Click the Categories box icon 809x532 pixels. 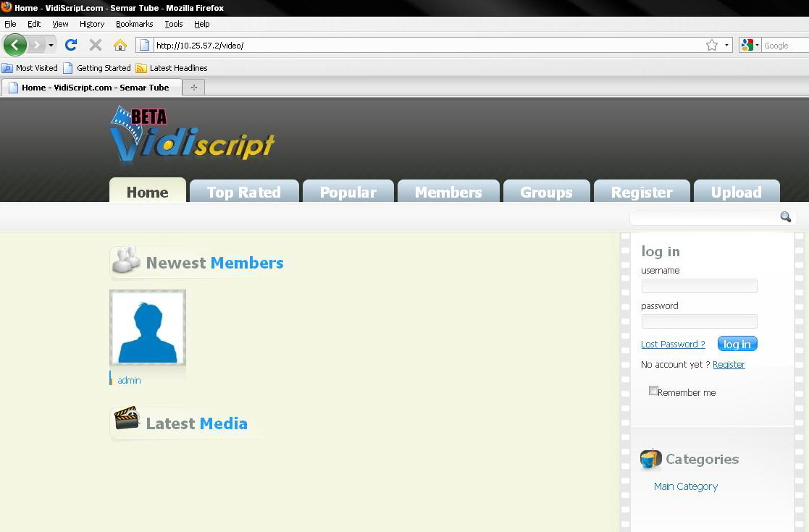point(650,458)
